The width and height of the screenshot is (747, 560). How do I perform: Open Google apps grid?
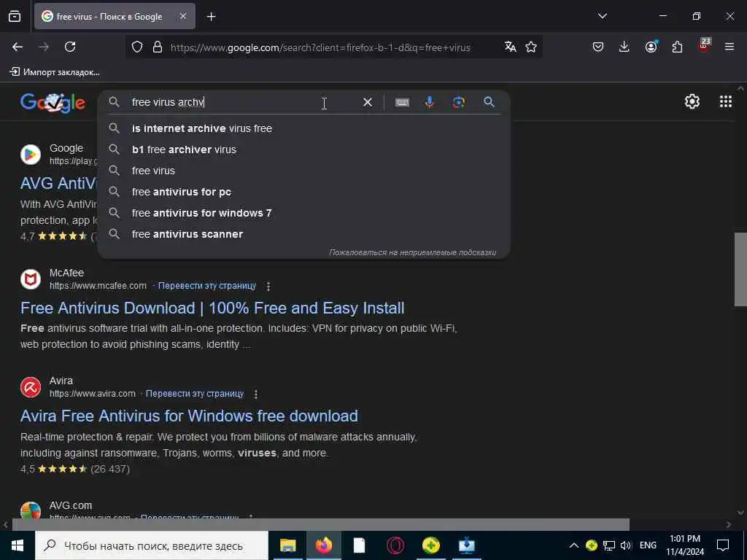(x=726, y=101)
